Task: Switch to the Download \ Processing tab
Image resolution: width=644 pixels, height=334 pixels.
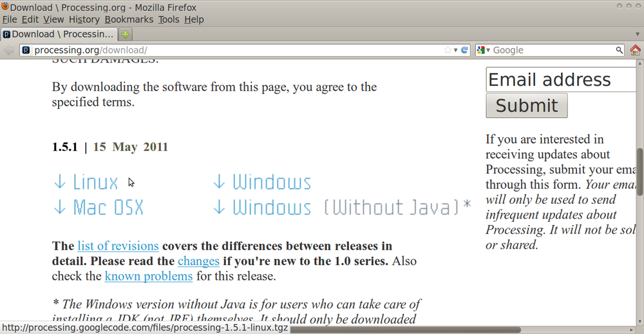Action: (59, 34)
